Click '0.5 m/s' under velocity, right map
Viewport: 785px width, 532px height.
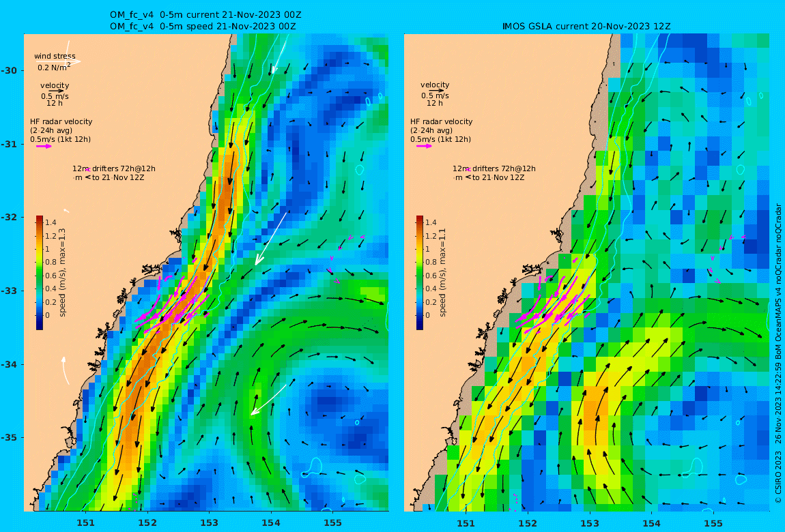[x=435, y=95]
